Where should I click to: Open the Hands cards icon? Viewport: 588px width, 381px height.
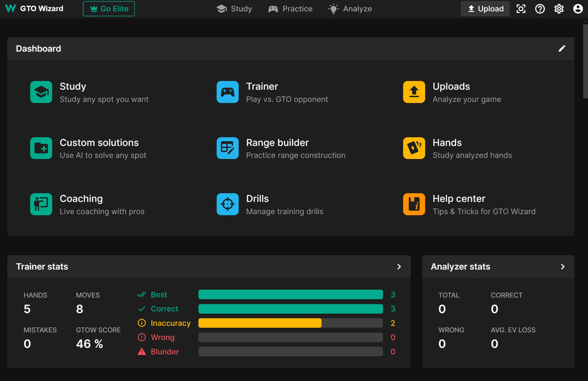tap(414, 148)
